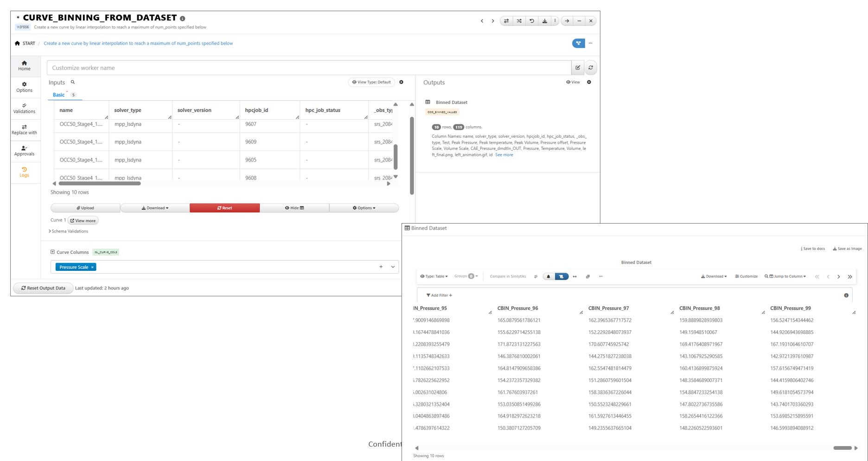Click the undo arrow icon in the header

pos(532,21)
